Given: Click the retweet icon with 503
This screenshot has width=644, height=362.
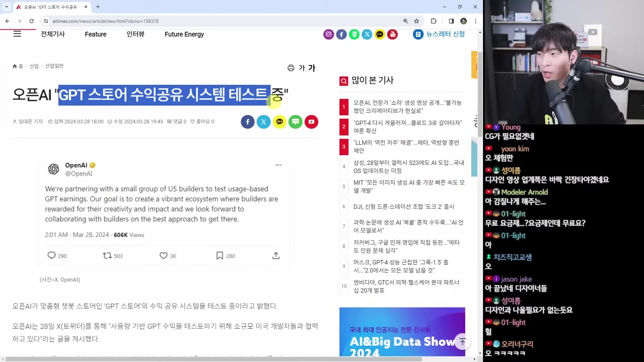Looking at the screenshot, I should pyautogui.click(x=107, y=256).
